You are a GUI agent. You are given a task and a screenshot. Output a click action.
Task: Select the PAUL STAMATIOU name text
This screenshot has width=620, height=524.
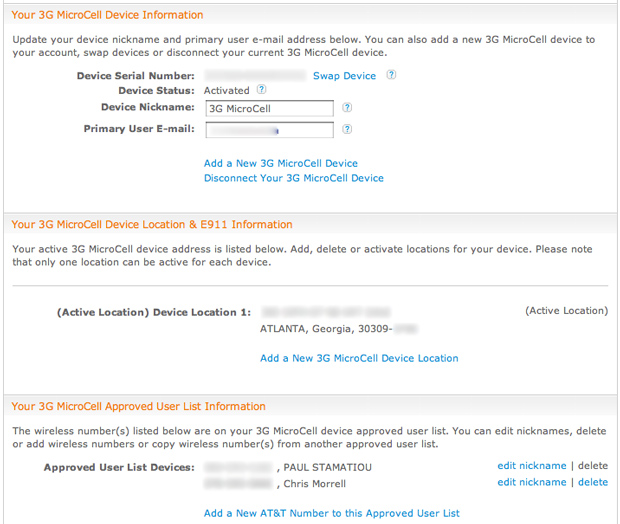click(x=327, y=467)
